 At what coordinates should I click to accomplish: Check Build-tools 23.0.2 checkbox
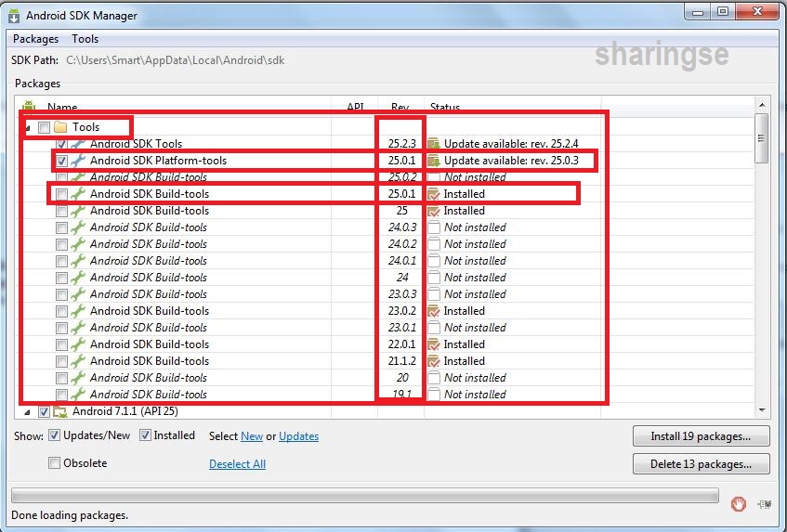click(61, 311)
